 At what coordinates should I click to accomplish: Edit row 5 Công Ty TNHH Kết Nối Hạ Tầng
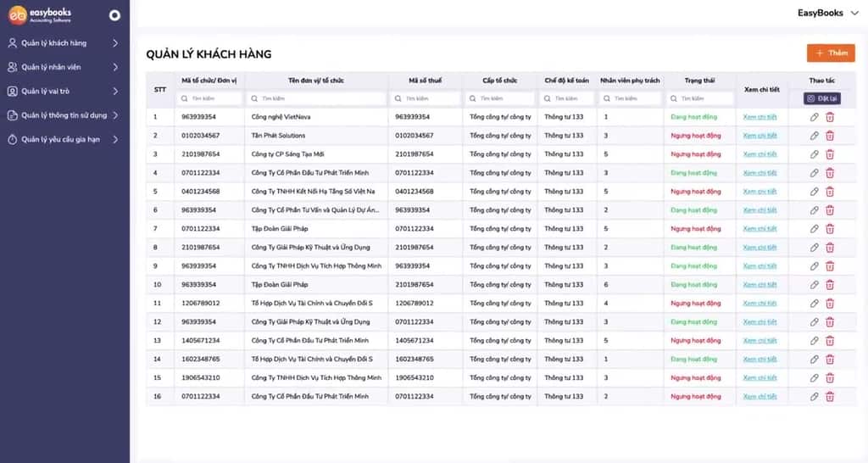[x=814, y=192]
